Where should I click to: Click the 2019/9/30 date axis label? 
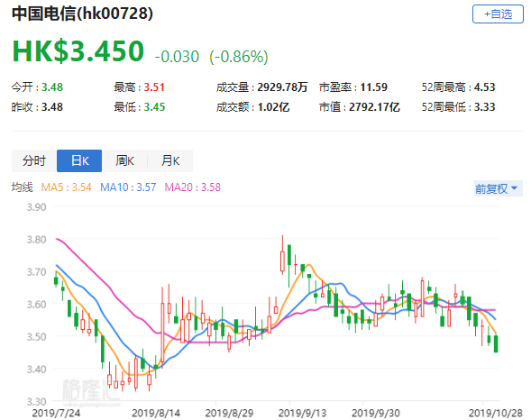tap(376, 413)
